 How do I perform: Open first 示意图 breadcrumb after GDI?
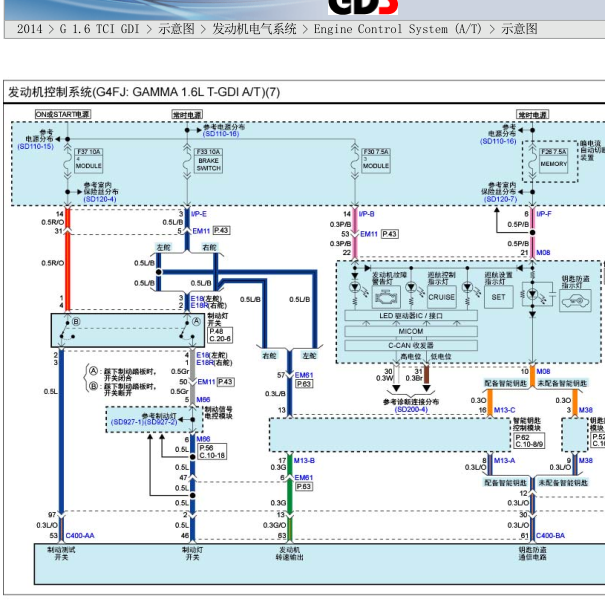[176, 29]
